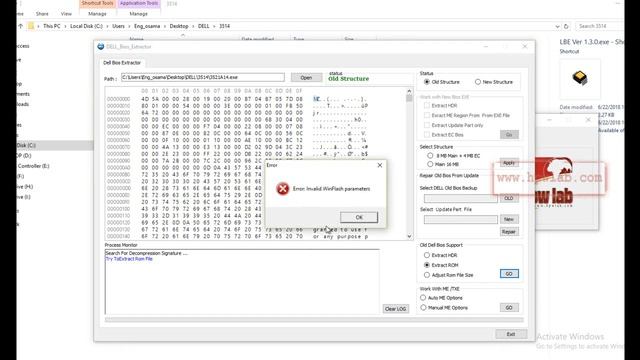This screenshot has height=360, width=640.
Task: Click Users breadcrumb in Explorer address bar
Action: pyautogui.click(x=118, y=26)
